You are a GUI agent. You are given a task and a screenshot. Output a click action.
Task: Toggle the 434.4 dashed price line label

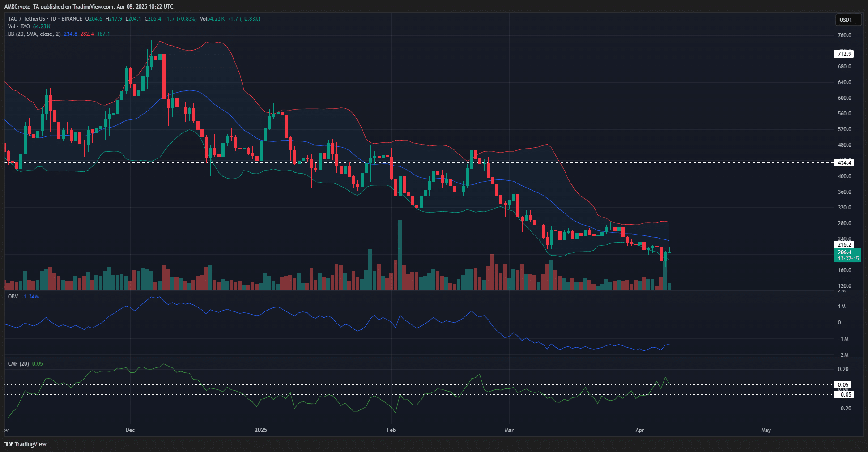pos(844,163)
